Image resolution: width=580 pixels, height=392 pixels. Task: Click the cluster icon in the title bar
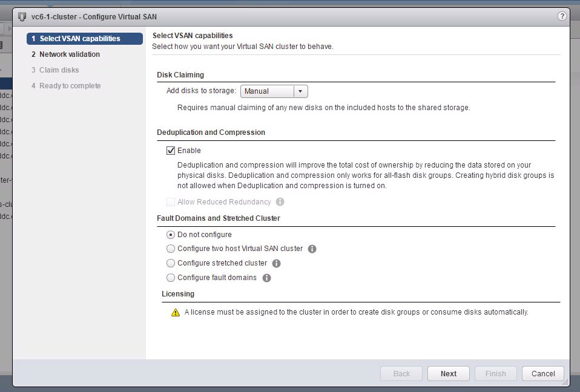click(x=22, y=16)
